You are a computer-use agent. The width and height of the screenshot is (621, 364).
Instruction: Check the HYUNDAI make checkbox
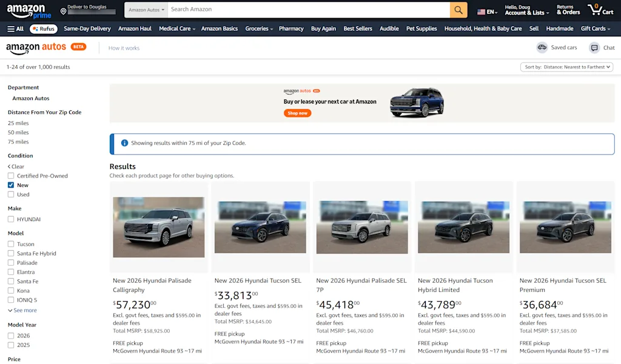click(x=10, y=219)
